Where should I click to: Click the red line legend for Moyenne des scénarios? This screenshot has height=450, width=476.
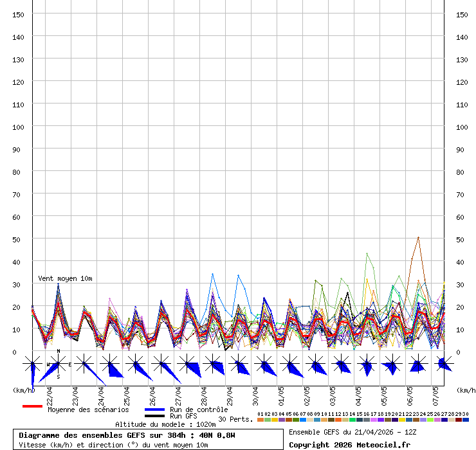32,406
